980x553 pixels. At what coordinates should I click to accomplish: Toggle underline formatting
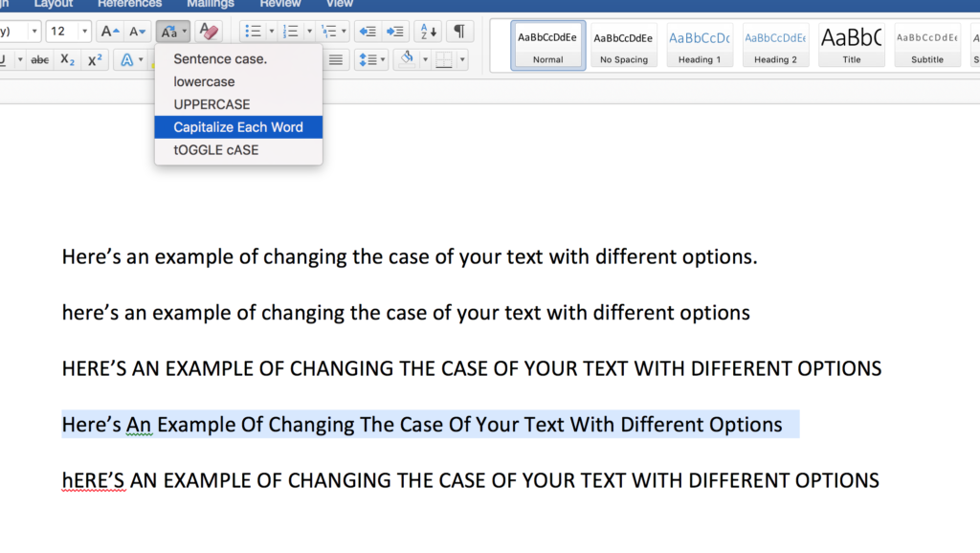pyautogui.click(x=3, y=60)
